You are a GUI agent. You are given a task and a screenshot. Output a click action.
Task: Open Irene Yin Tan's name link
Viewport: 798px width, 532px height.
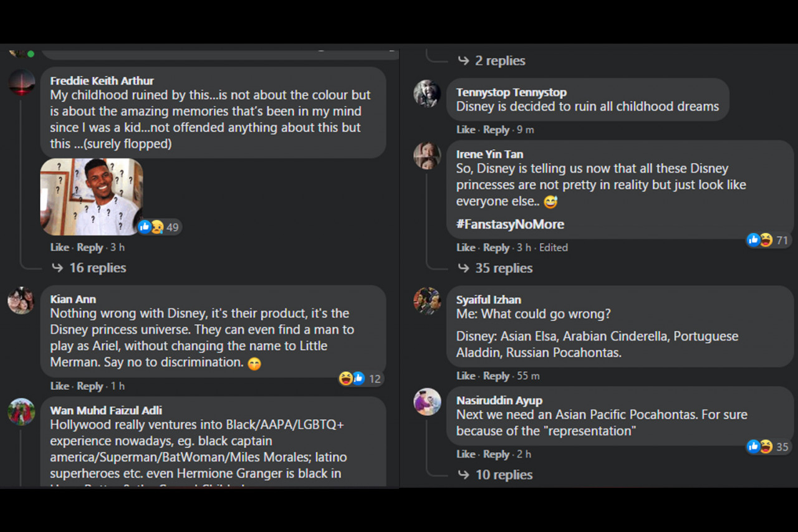pyautogui.click(x=489, y=154)
